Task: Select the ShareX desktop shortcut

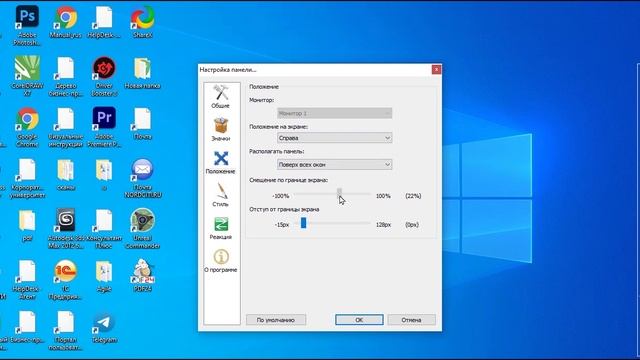Action: [x=142, y=21]
